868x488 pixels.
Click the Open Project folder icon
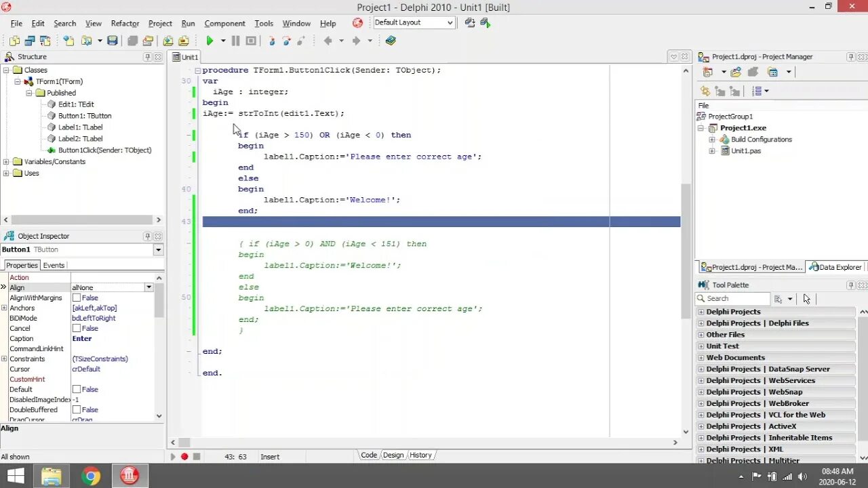tap(147, 41)
